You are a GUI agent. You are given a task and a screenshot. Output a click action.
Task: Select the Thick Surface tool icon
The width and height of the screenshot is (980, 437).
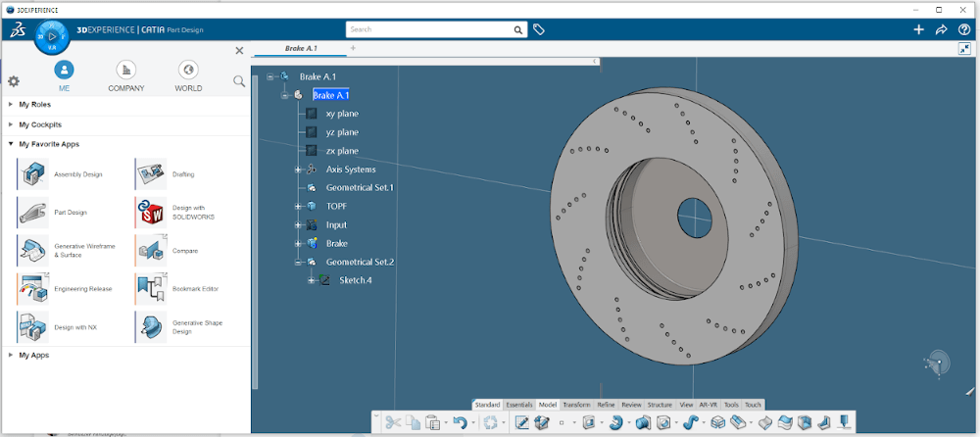[765, 422]
